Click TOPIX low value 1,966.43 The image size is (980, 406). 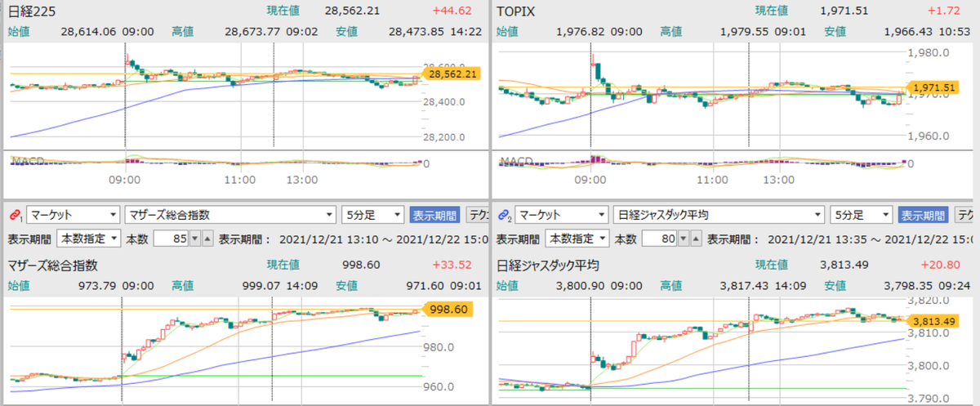(909, 32)
